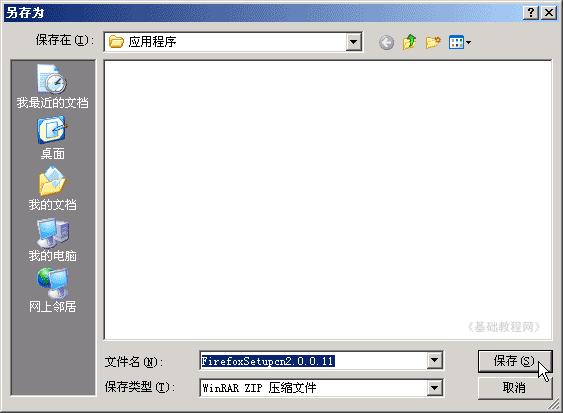Open 我的文档 from the sidebar
Image resolution: width=563 pixels, height=413 pixels.
tap(52, 189)
